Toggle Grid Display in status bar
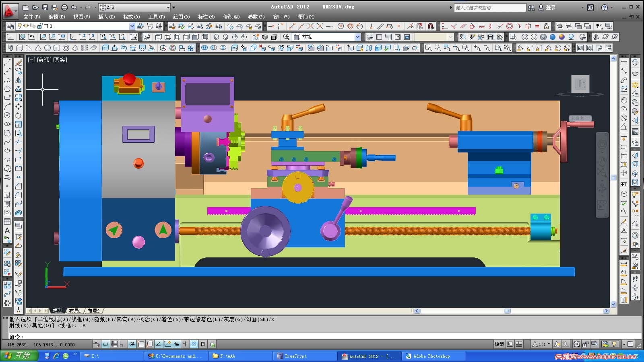 (114, 344)
